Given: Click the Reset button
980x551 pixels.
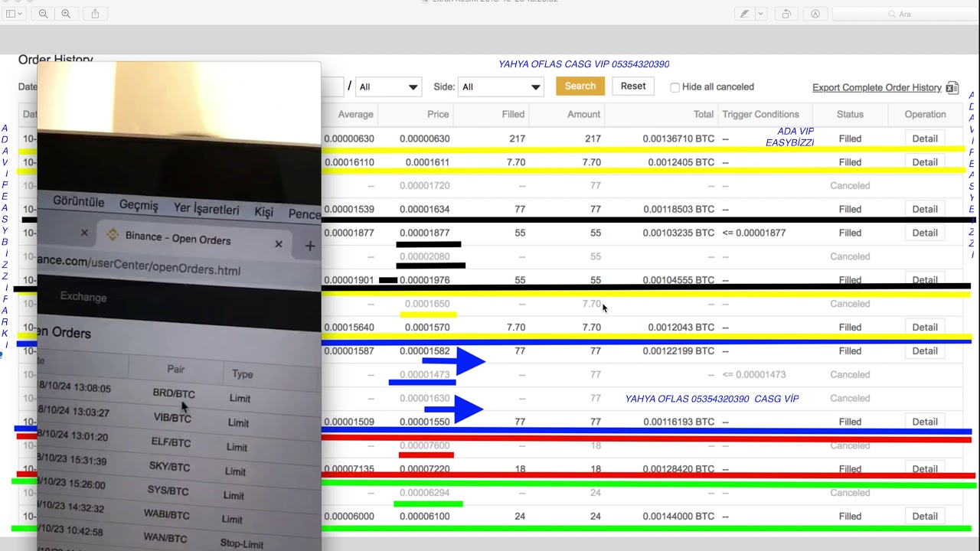Looking at the screenshot, I should click(x=633, y=86).
